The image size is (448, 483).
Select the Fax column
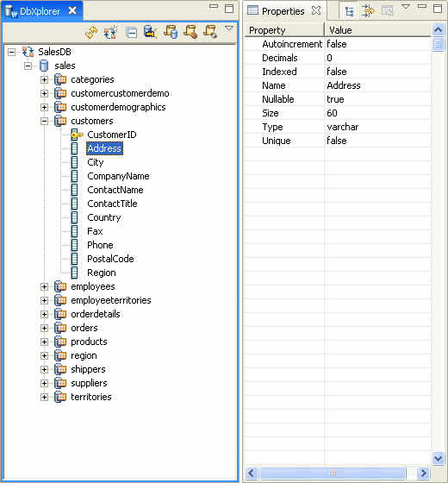(x=95, y=231)
